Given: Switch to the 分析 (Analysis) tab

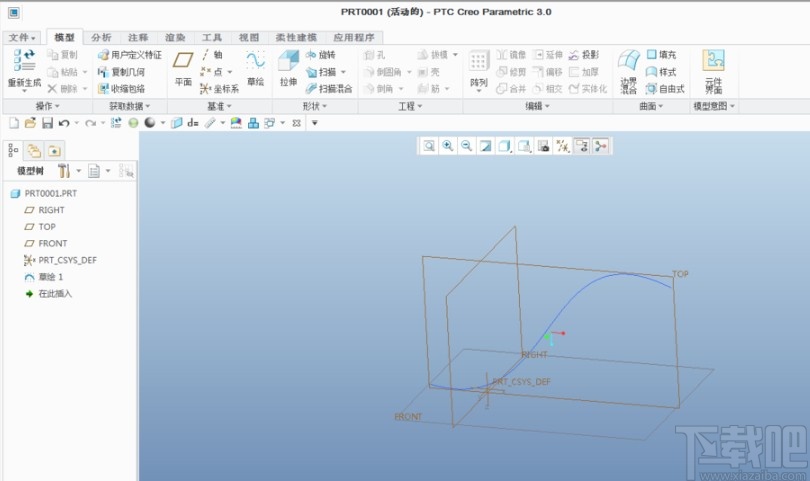Looking at the screenshot, I should point(102,37).
